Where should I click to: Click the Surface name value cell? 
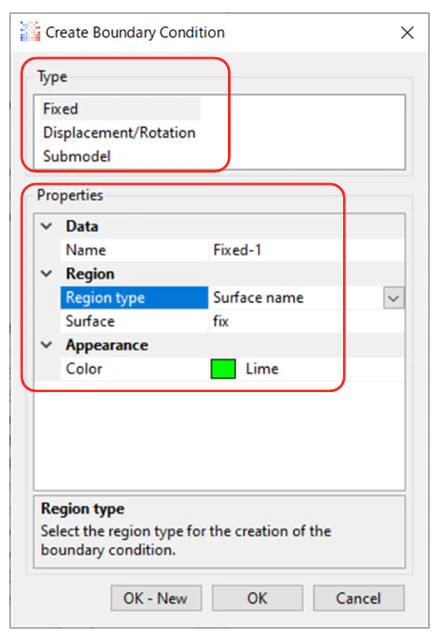pyautogui.click(x=296, y=298)
